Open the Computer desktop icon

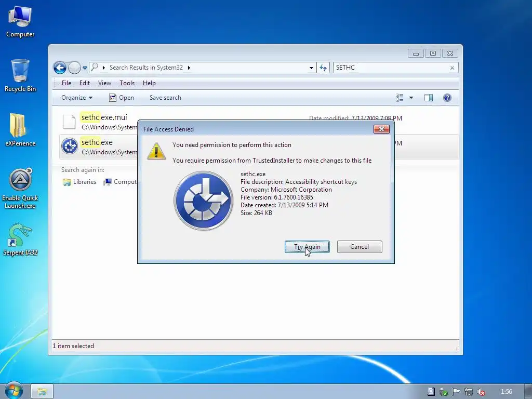point(20,22)
